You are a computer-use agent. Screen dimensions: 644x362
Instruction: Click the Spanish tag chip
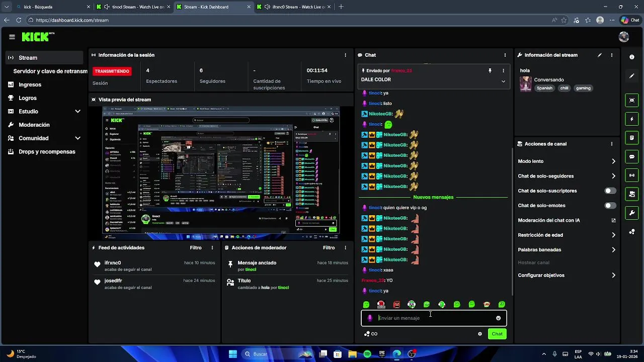coord(544,88)
